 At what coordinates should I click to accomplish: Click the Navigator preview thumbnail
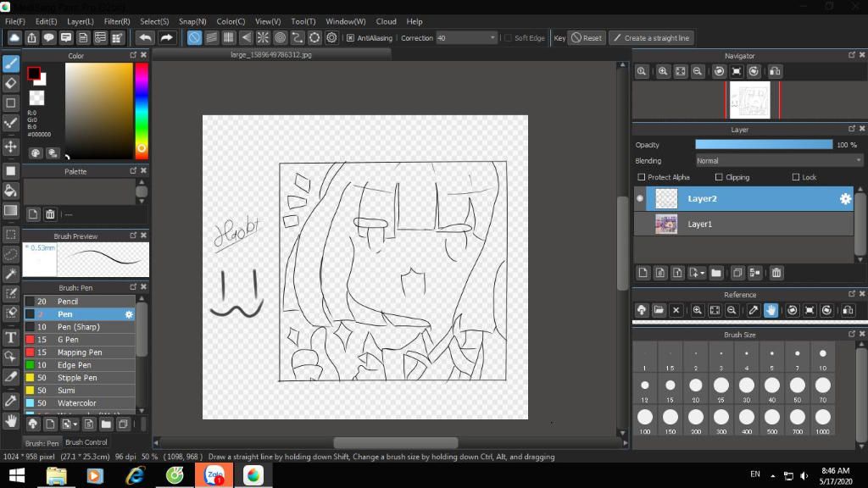[x=749, y=100]
